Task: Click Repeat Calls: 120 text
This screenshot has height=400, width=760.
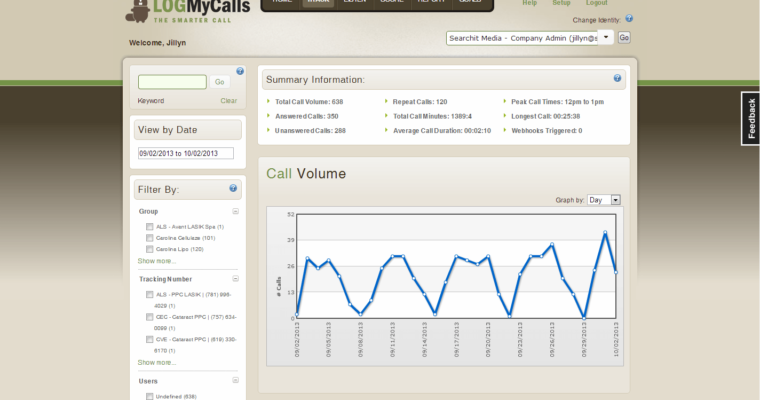Action: pos(420,102)
